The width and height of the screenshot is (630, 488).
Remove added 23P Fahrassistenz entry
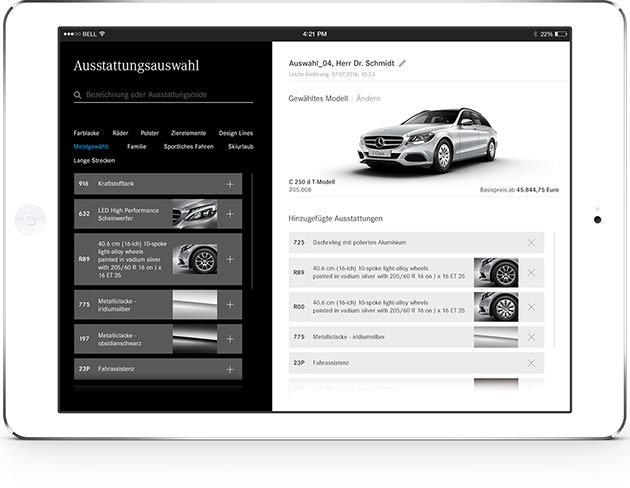[x=531, y=363]
